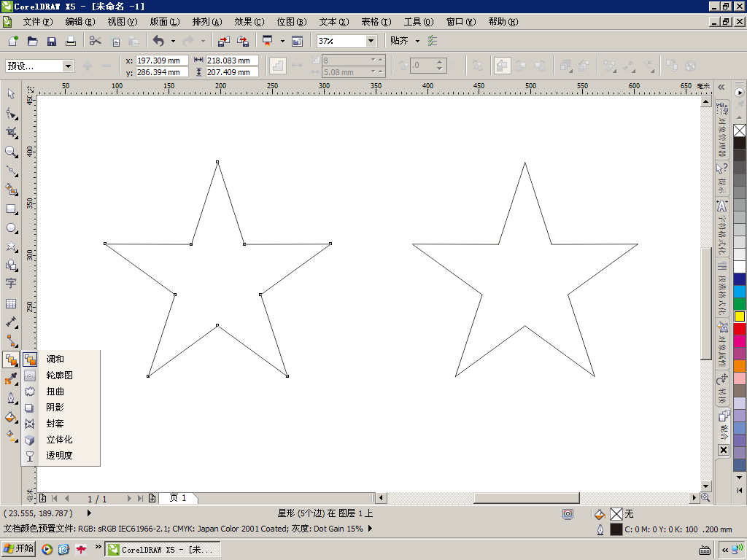
Task: Select the Shape edit tool
Action: [x=11, y=113]
